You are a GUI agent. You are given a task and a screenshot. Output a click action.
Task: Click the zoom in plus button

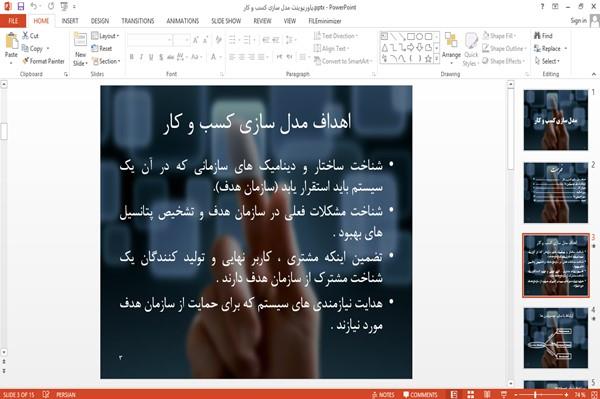pos(566,395)
